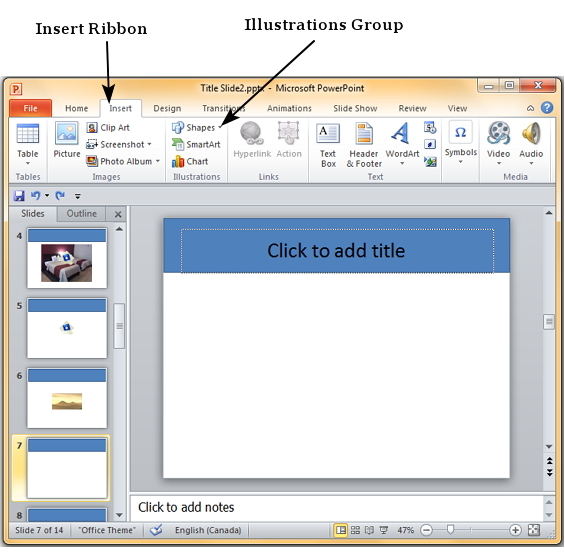Click the Symbols omega icon
This screenshot has height=554, width=565.
461,133
